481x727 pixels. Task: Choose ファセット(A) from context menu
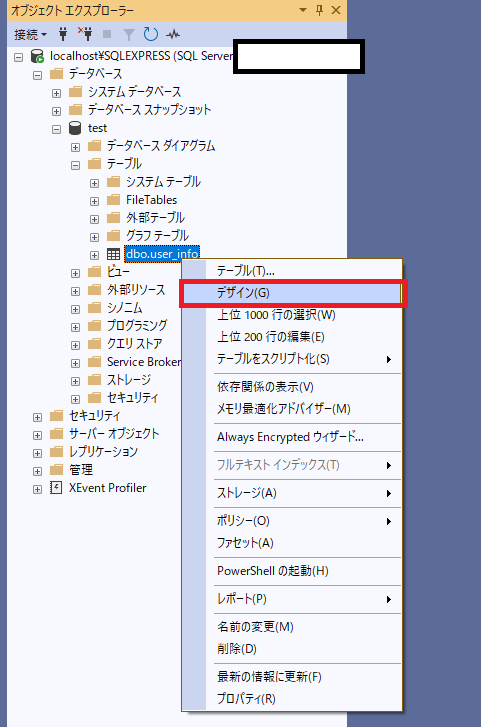292,543
